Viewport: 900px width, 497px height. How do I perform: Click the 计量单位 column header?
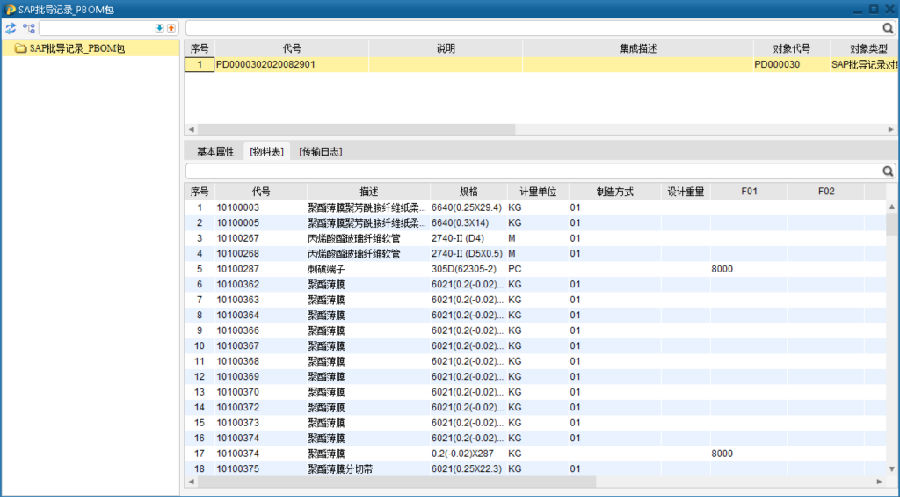538,191
